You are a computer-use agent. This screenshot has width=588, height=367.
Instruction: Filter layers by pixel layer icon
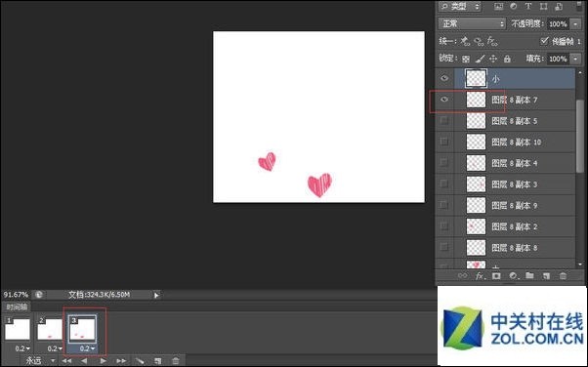coord(498,6)
